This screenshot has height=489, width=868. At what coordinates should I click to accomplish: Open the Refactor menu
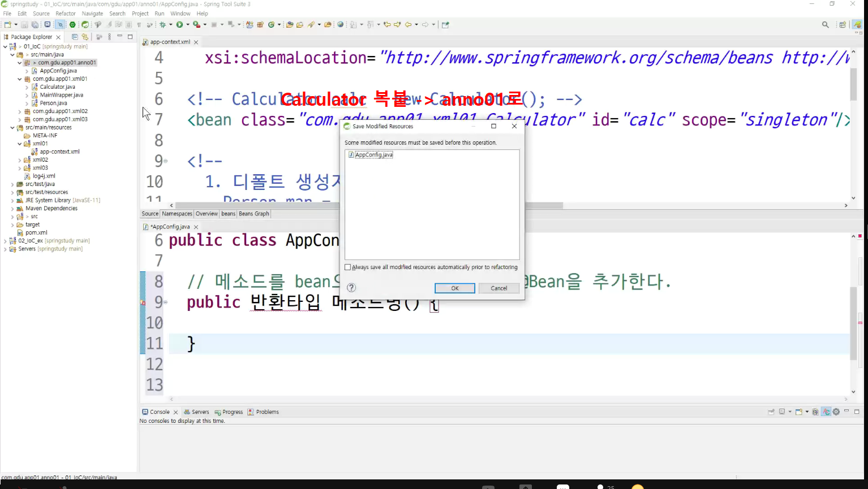[66, 14]
